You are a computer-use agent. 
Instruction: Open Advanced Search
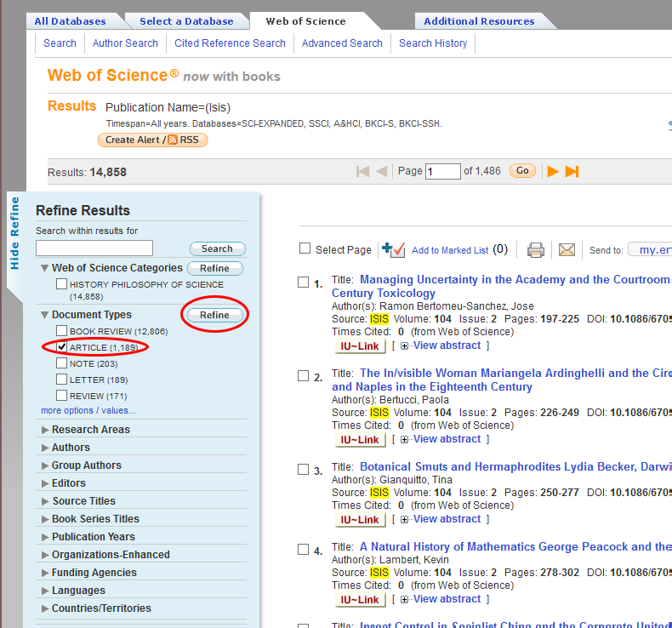342,43
